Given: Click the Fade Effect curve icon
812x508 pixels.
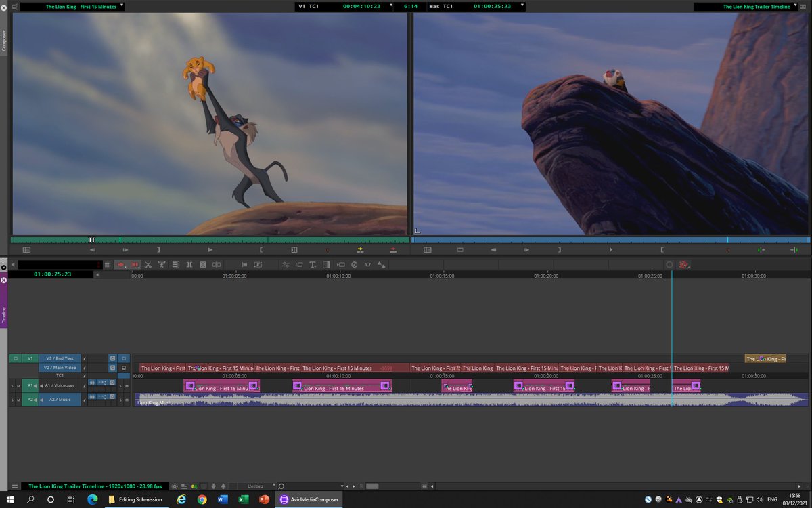Looking at the screenshot, I should coord(367,264).
